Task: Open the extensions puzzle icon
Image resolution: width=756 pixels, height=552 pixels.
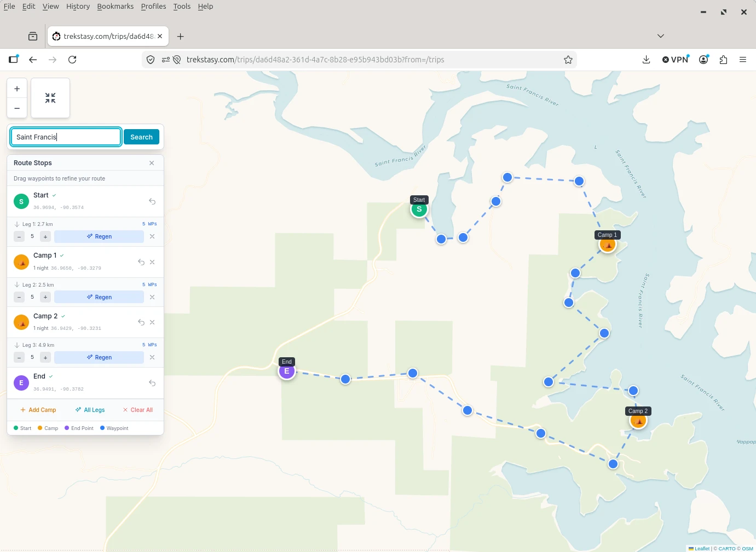Action: [723, 60]
